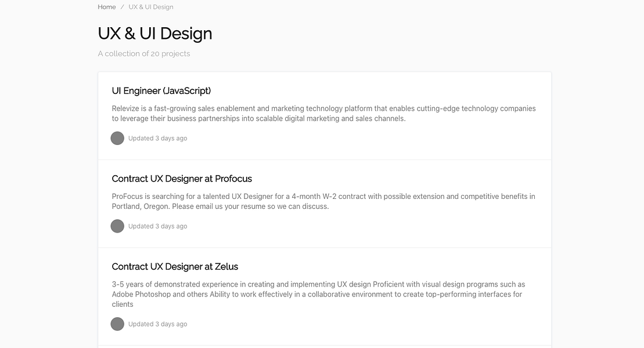Image resolution: width=644 pixels, height=348 pixels.
Task: Click 'Updated 3 days ago' under Zelus
Action: tap(157, 324)
